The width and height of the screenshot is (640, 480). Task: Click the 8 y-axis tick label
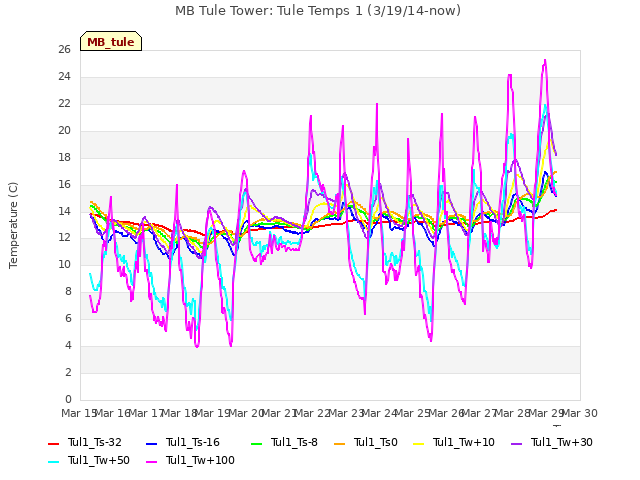click(68, 292)
